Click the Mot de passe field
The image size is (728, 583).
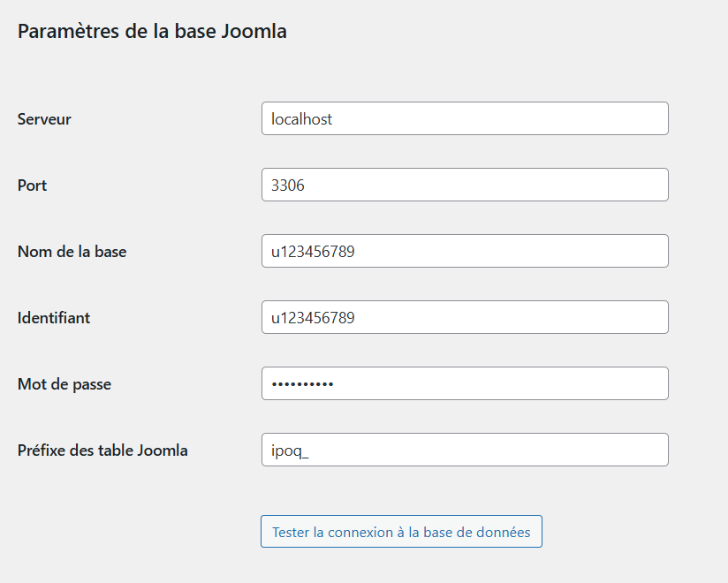[464, 383]
